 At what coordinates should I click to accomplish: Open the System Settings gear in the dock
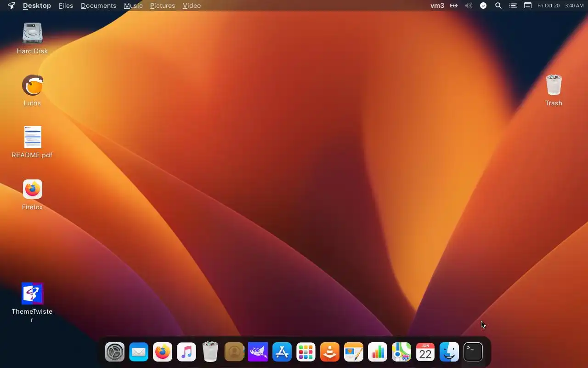point(115,352)
